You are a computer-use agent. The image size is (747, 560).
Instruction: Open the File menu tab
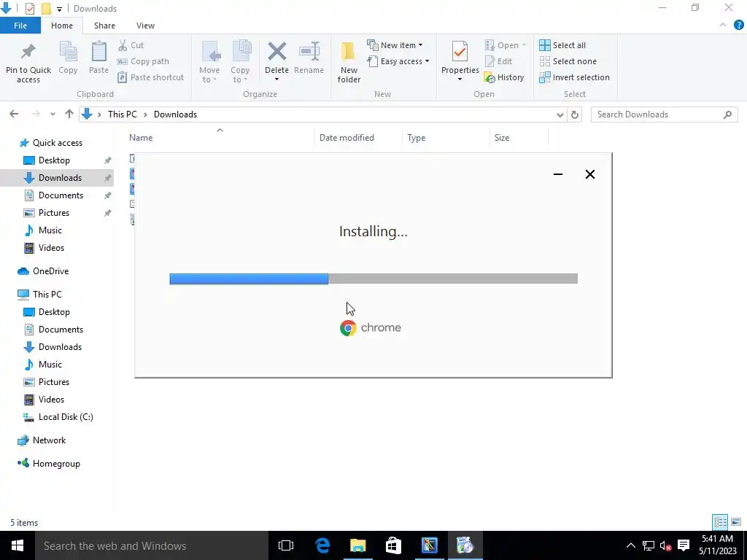pyautogui.click(x=20, y=26)
